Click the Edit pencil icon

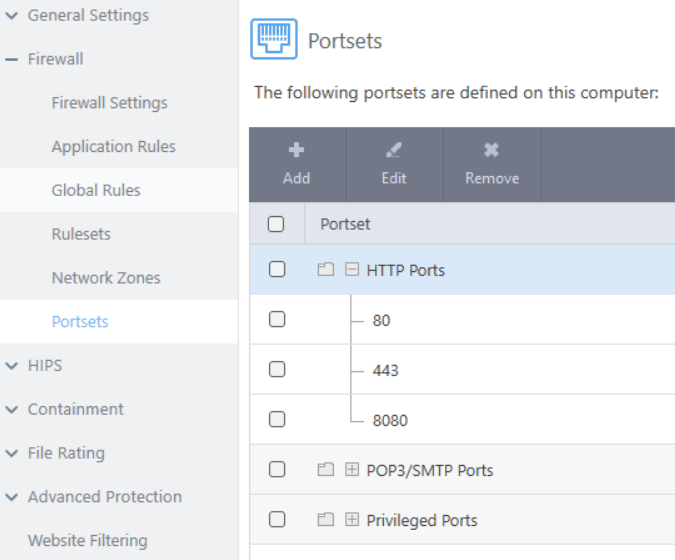394,150
